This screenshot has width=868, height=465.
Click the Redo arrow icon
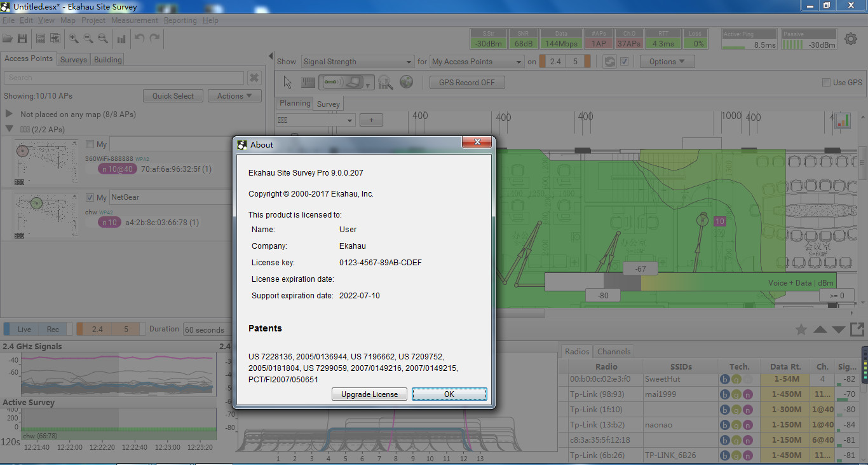(154, 39)
